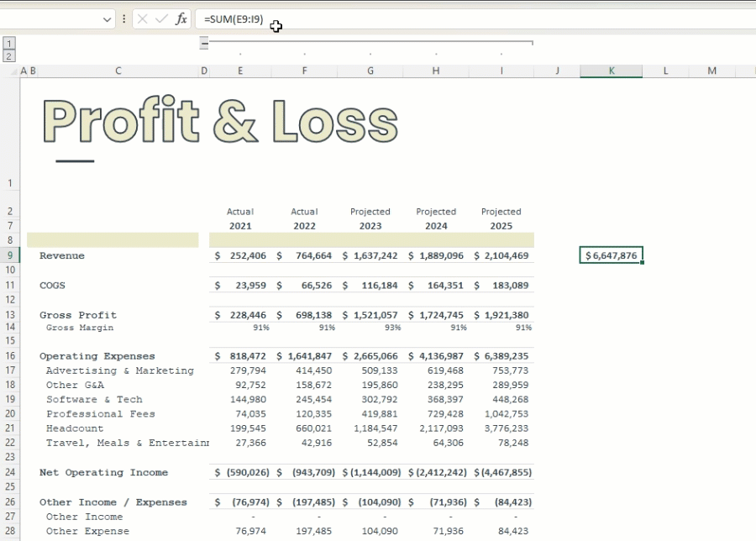756x541 pixels.
Task: Select column J header
Action: pyautogui.click(x=558, y=71)
